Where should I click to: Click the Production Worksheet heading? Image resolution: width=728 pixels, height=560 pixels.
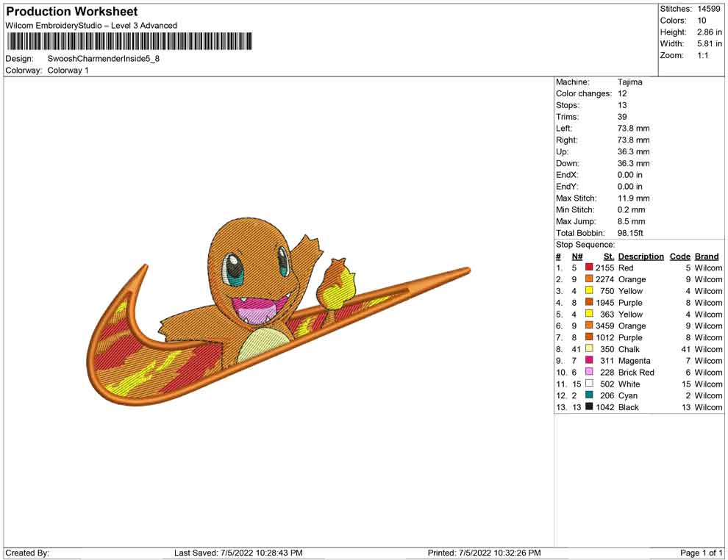point(72,12)
